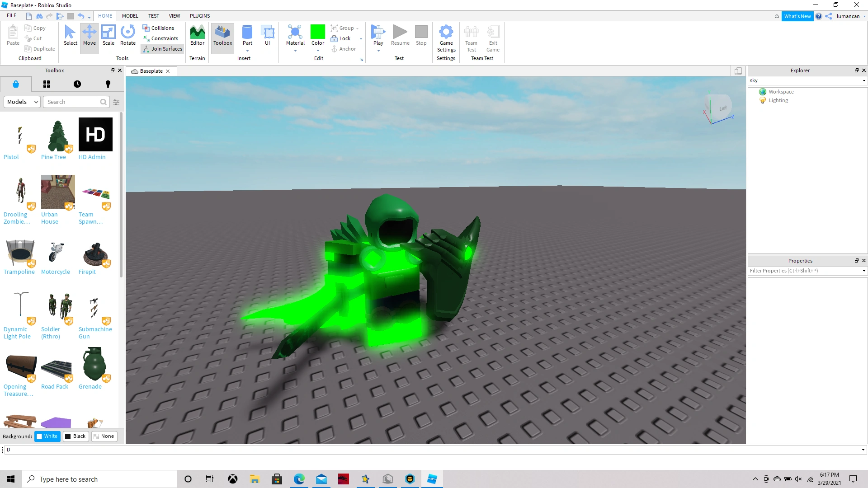Open the toolbox Recent tab

click(x=77, y=84)
